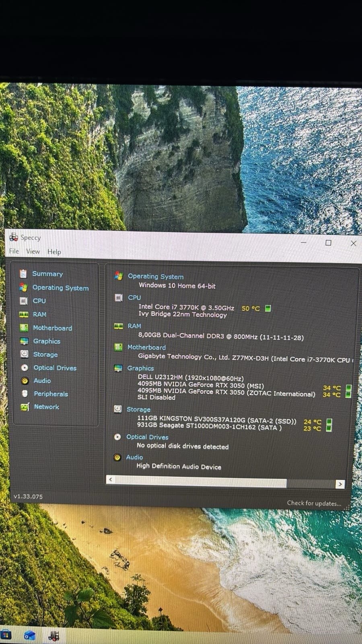
Task: Click the Optical Drives heading link in summary
Action: 147,437
